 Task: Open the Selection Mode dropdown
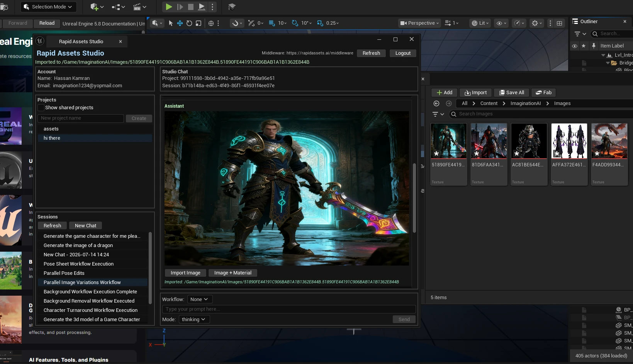point(48,7)
